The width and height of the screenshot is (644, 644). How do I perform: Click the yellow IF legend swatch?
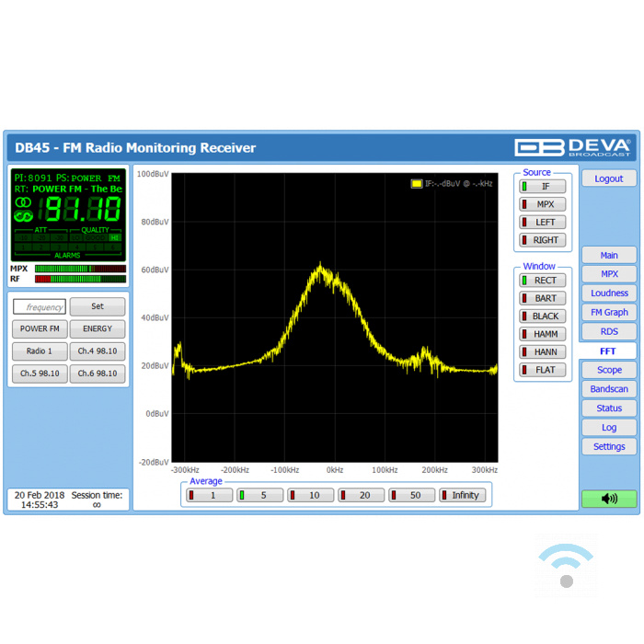pyautogui.click(x=416, y=184)
